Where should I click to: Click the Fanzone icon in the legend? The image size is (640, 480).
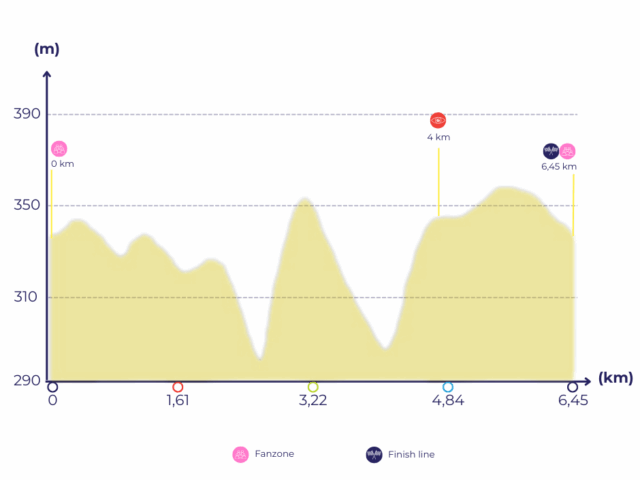coord(240,454)
